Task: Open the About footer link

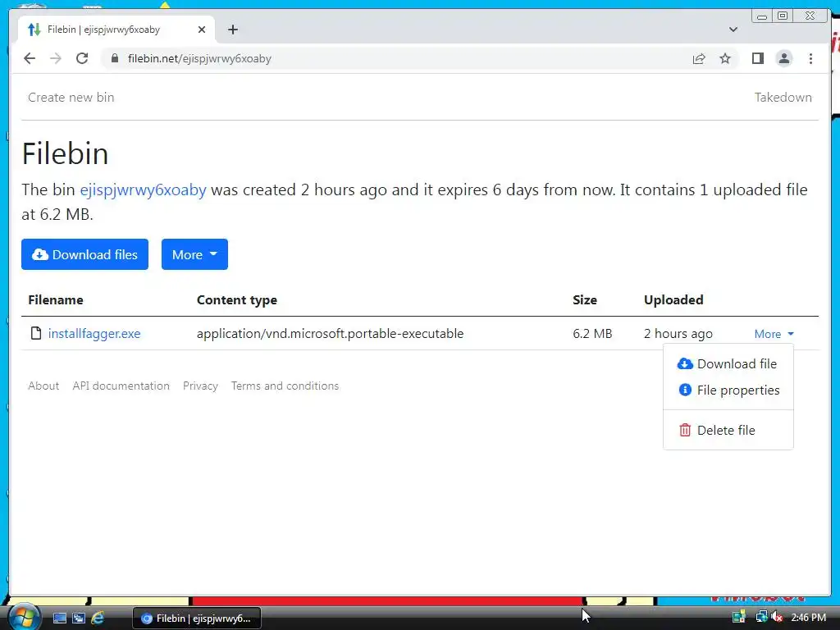Action: [x=43, y=386]
